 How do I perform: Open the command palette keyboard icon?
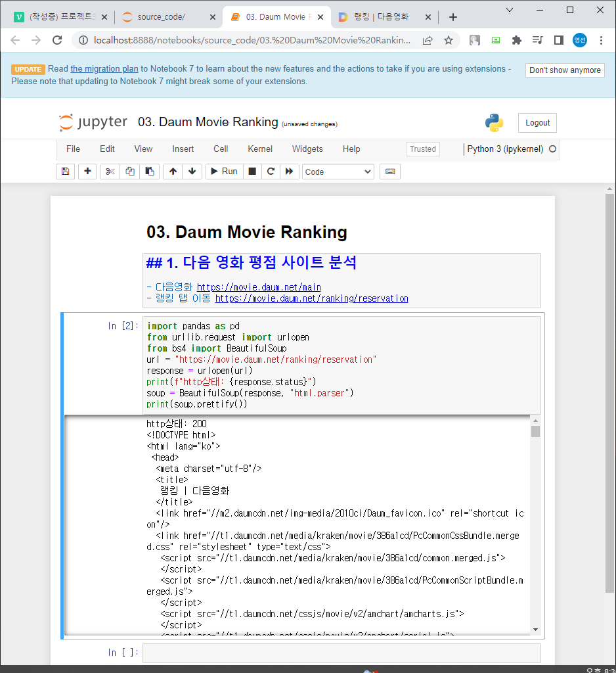pyautogui.click(x=390, y=172)
